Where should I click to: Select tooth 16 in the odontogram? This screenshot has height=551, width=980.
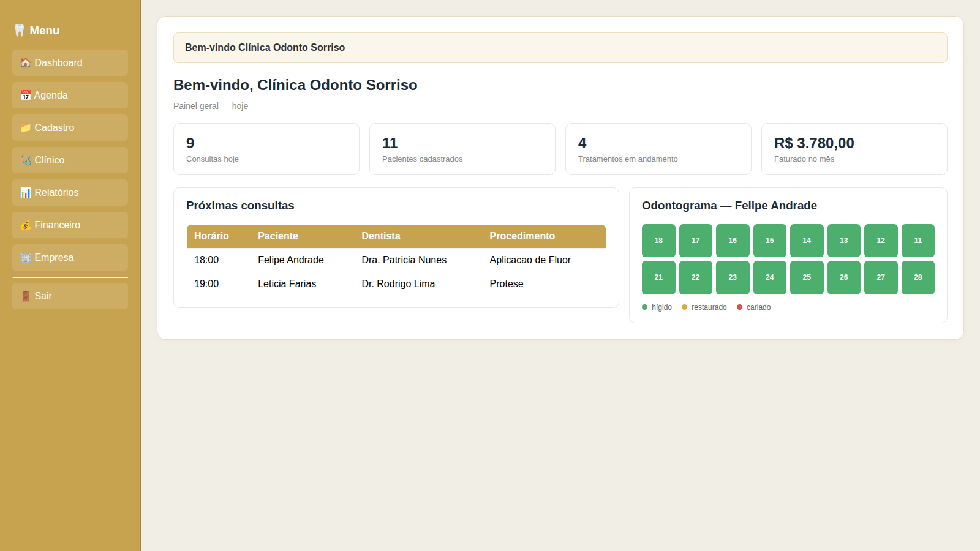pyautogui.click(x=733, y=241)
